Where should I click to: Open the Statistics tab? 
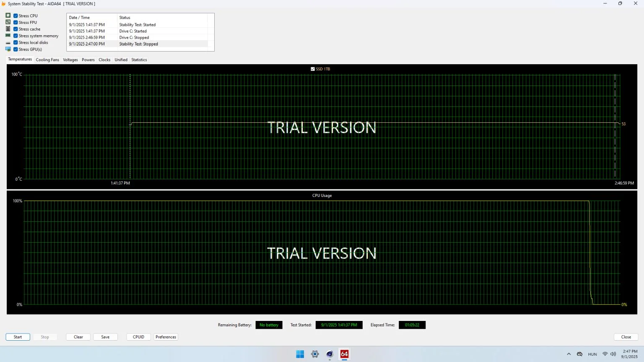click(x=139, y=60)
